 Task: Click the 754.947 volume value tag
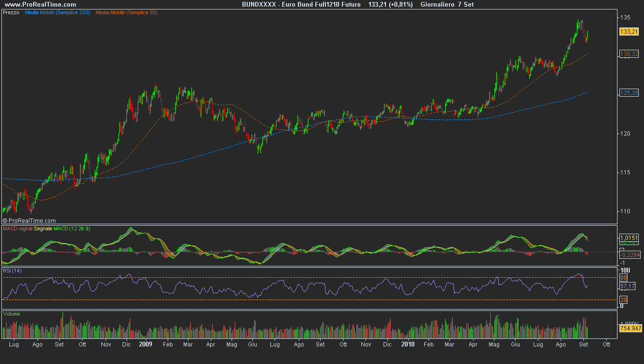[x=630, y=328]
